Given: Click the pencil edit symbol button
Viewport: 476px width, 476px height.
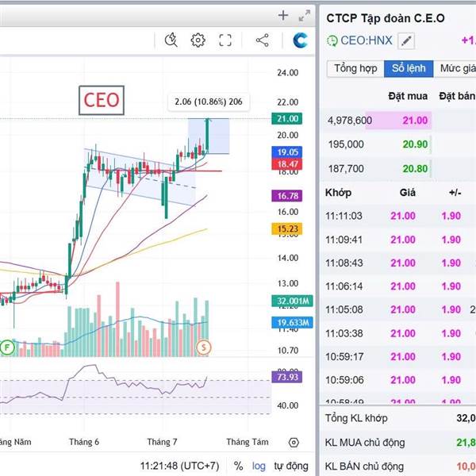Looking at the screenshot, I should tap(406, 40).
